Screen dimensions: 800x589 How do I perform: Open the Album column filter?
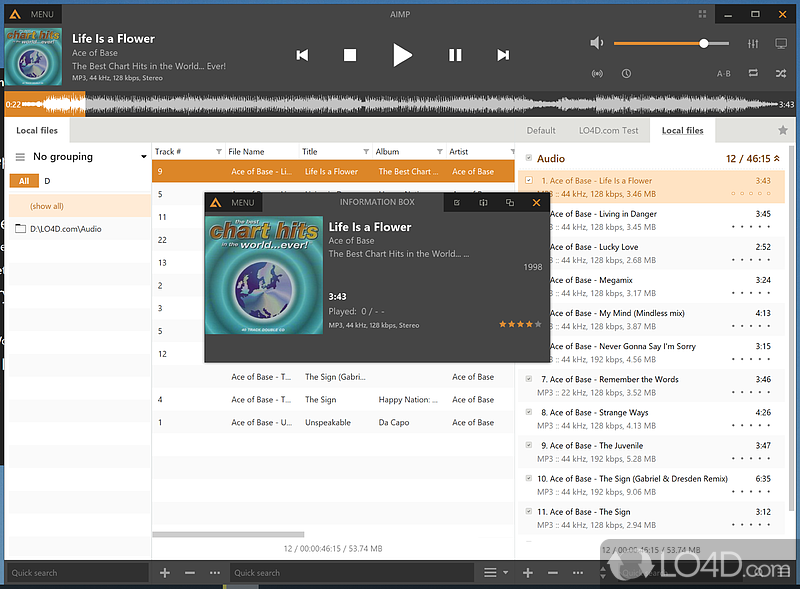(x=440, y=152)
